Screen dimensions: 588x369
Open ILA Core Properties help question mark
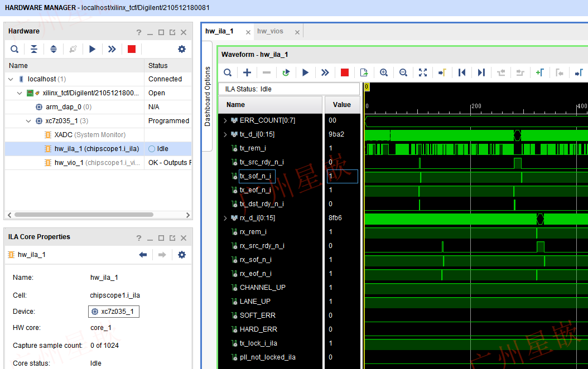pyautogui.click(x=139, y=238)
